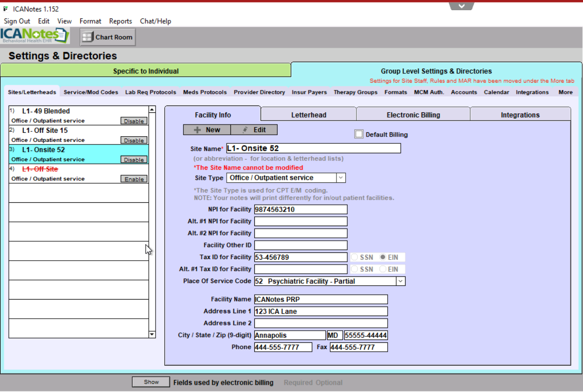Expand the top collapse chevron handle
Screen dimensions: 583x392
(461, 6)
